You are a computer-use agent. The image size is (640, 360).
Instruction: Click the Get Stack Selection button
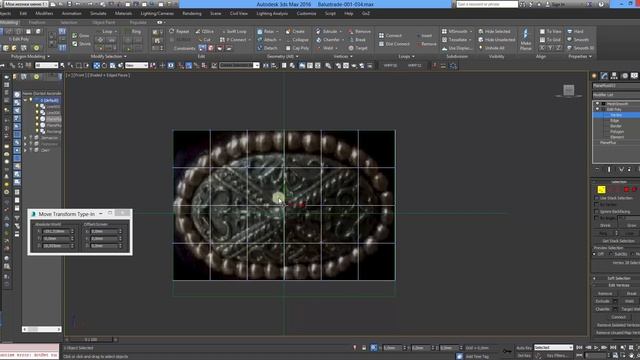[x=617, y=241]
